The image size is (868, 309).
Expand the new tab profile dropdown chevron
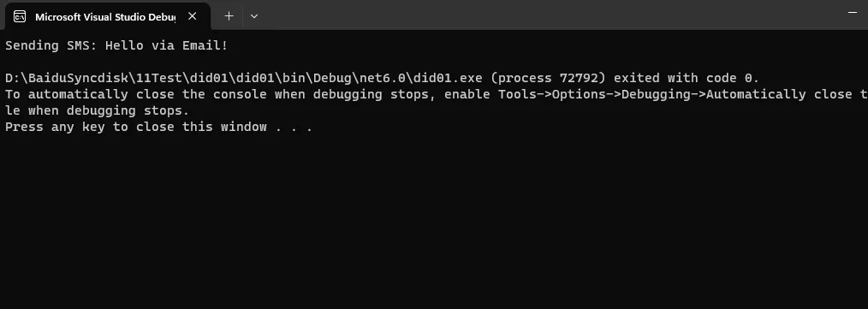coord(254,16)
